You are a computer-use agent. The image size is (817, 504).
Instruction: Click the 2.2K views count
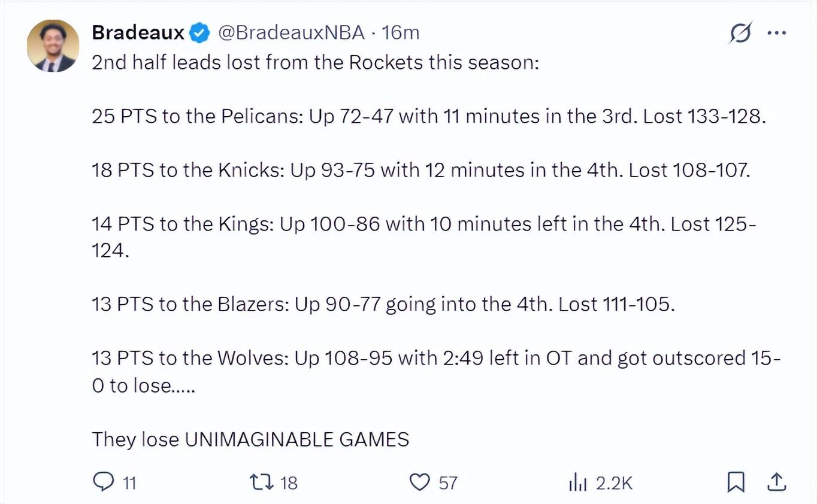[x=615, y=483]
